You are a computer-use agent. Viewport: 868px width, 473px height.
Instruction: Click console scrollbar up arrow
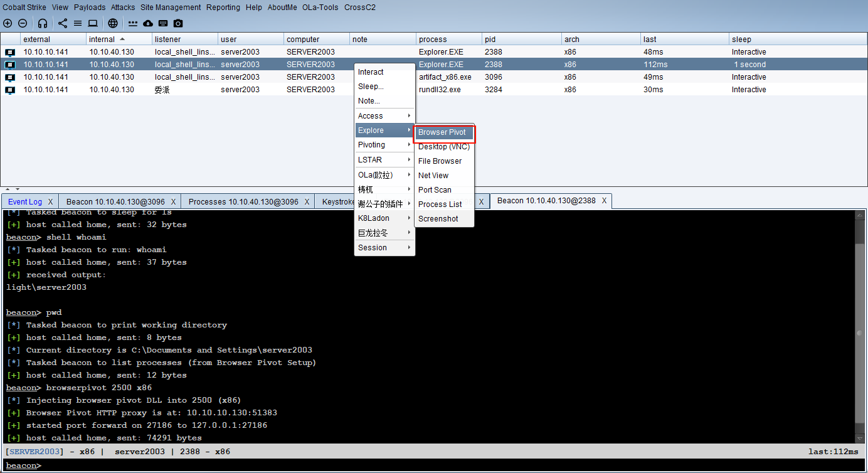pyautogui.click(x=859, y=215)
